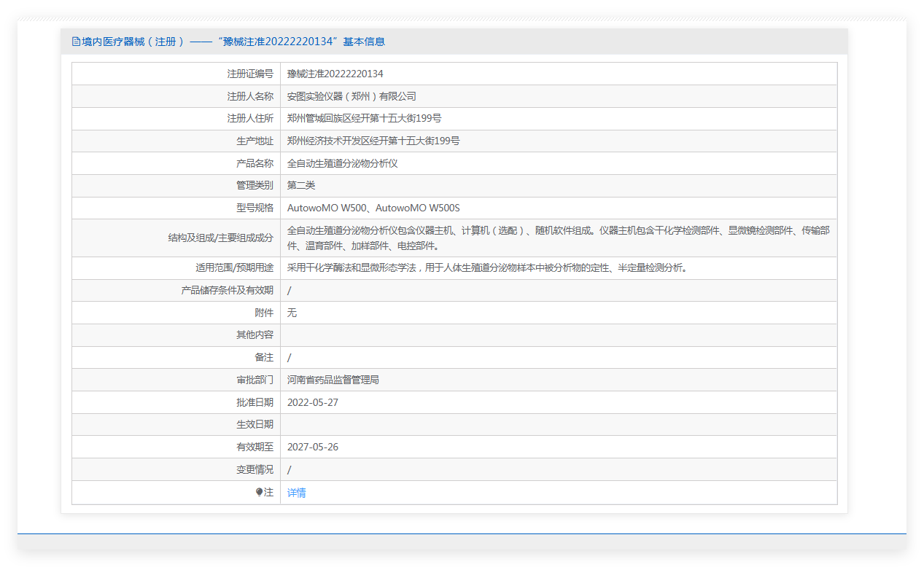The width and height of the screenshot is (924, 567).
Task: Select structure description starting 全自动生殖道分泌物分析仪包含
Action: [x=559, y=238]
